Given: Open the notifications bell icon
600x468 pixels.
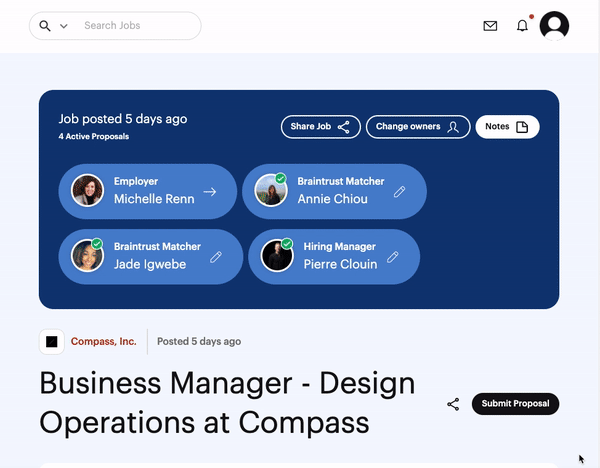Looking at the screenshot, I should click(522, 26).
